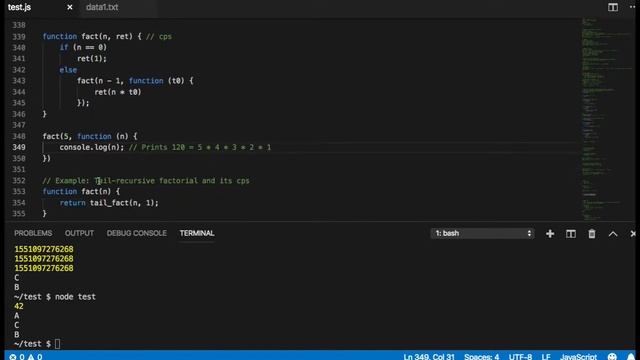Open the OUTPUT panel tab
Screen dimensions: 640x360
tap(79, 233)
